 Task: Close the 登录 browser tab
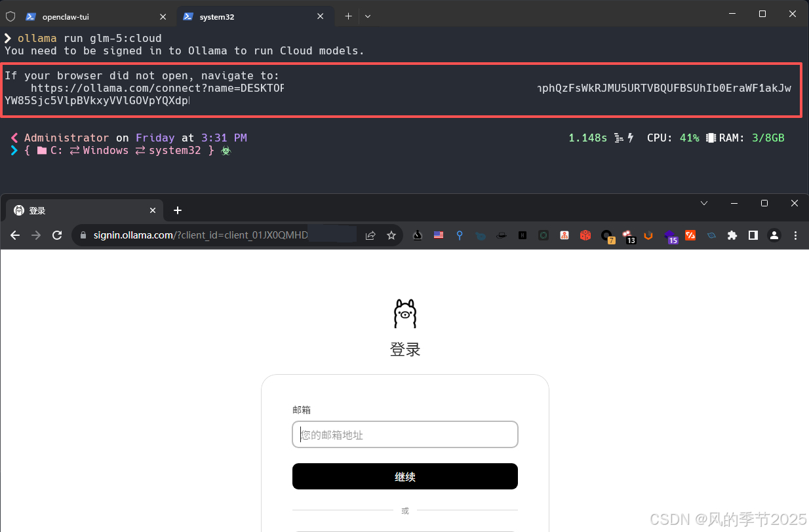[153, 210]
